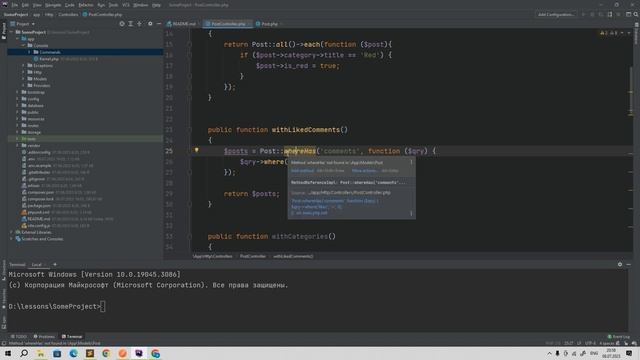Viewport: 640px width, 360px height.
Task: Expand the Models folder
Action: [24, 79]
